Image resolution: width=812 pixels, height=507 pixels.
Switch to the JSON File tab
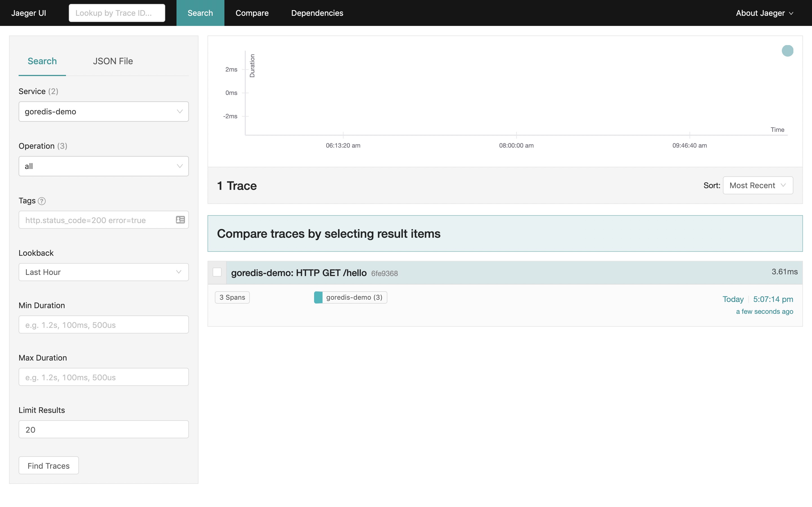click(113, 61)
